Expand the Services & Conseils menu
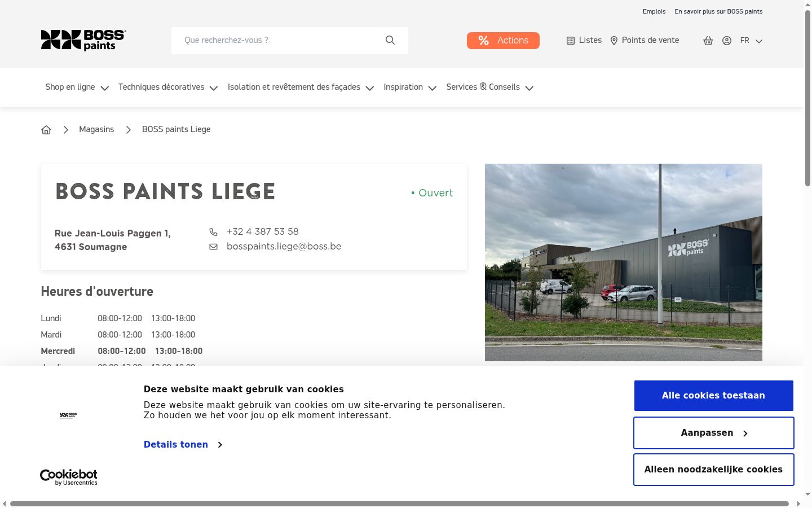The width and height of the screenshot is (812, 508). (x=490, y=87)
